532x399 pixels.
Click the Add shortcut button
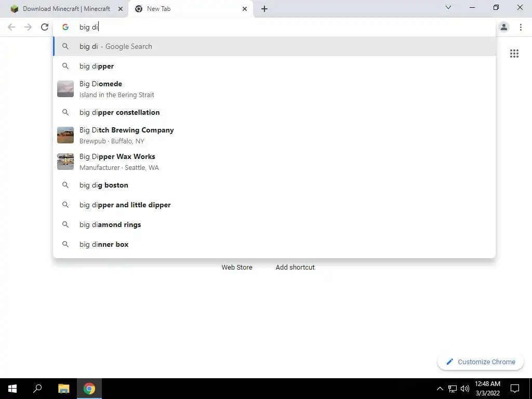click(x=295, y=268)
